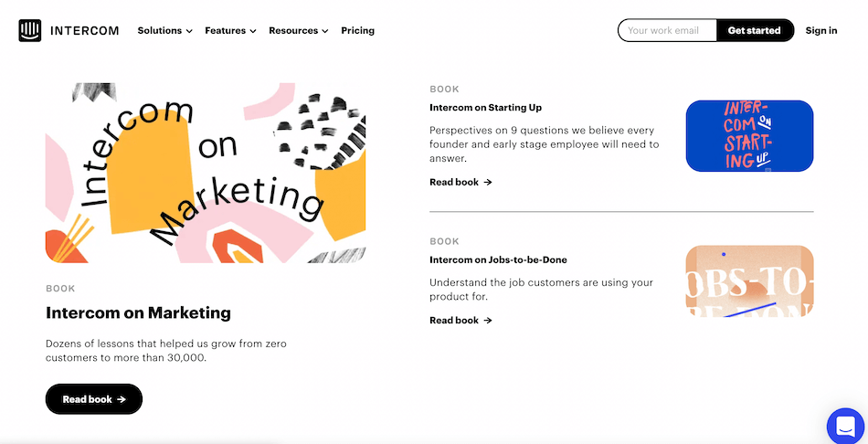868x444 pixels.
Task: Click the Intercom logo icon
Action: point(30,30)
